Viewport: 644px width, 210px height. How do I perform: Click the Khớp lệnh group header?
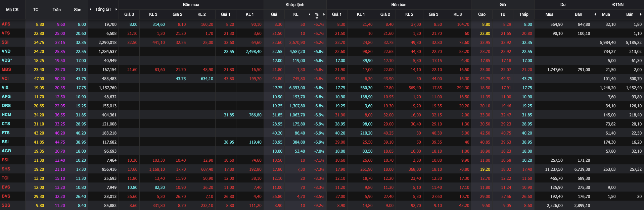(x=295, y=5)
